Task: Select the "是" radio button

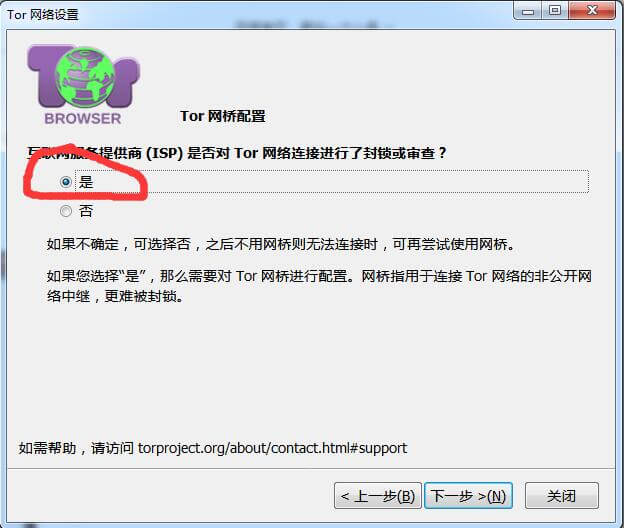Action: coord(66,182)
